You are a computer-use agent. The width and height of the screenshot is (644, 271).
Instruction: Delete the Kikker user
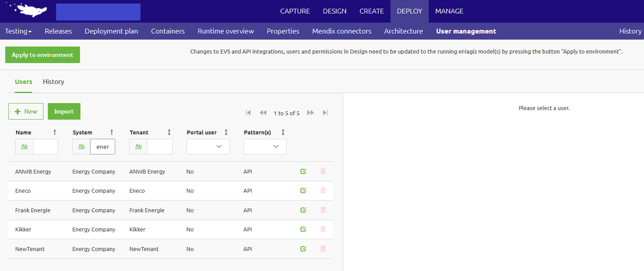(x=323, y=229)
